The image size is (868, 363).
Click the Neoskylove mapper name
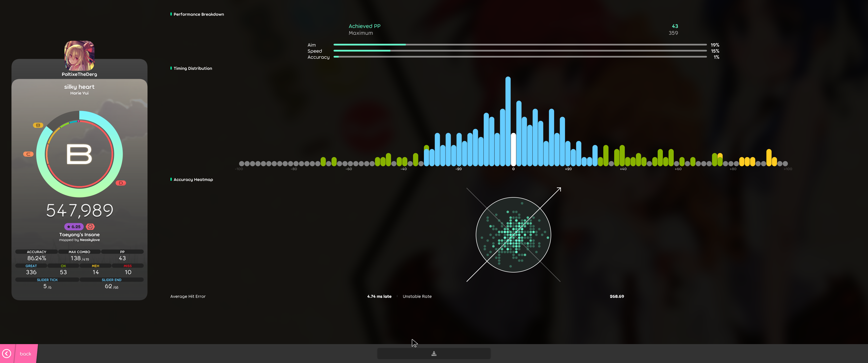point(90,240)
